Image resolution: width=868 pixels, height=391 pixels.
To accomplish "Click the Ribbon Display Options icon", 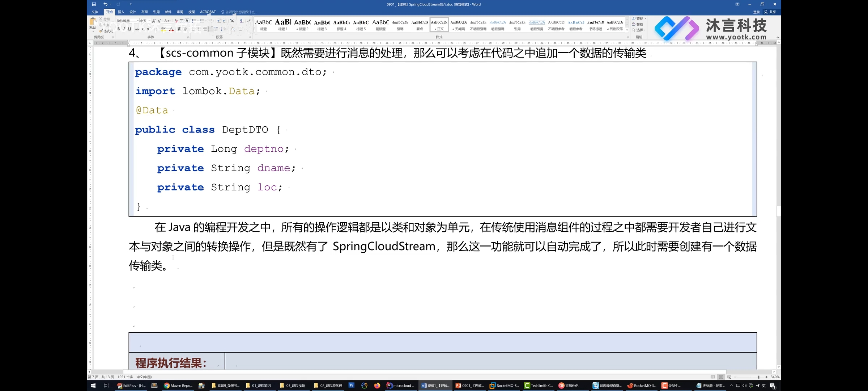I will pos(737,4).
